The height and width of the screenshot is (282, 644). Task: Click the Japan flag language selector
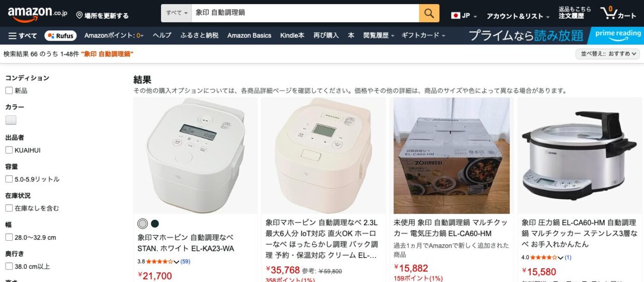point(464,16)
